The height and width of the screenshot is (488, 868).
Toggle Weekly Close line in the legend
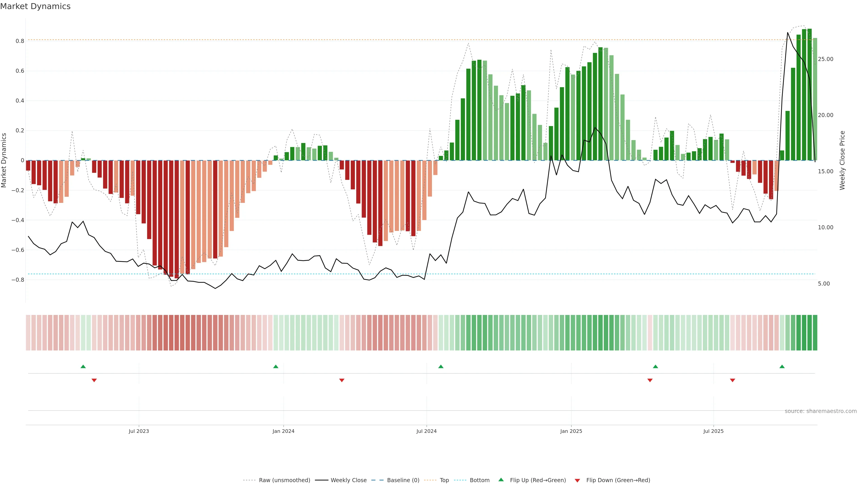348,480
